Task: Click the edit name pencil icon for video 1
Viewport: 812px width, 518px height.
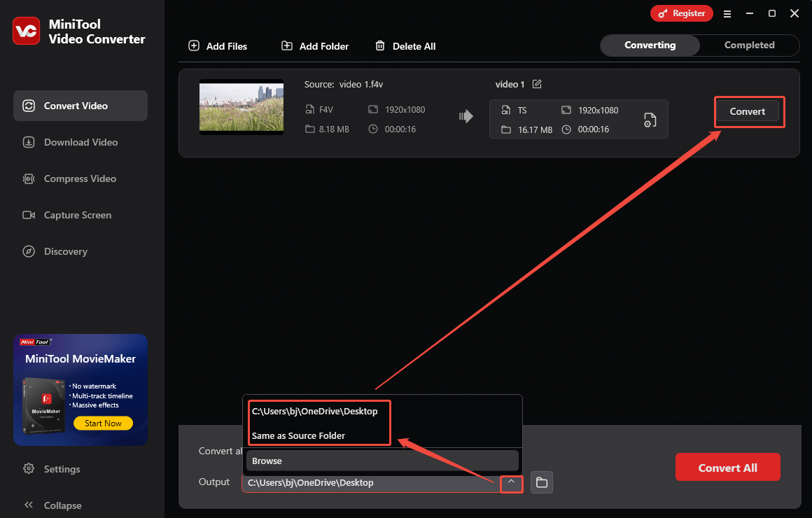Action: [537, 84]
